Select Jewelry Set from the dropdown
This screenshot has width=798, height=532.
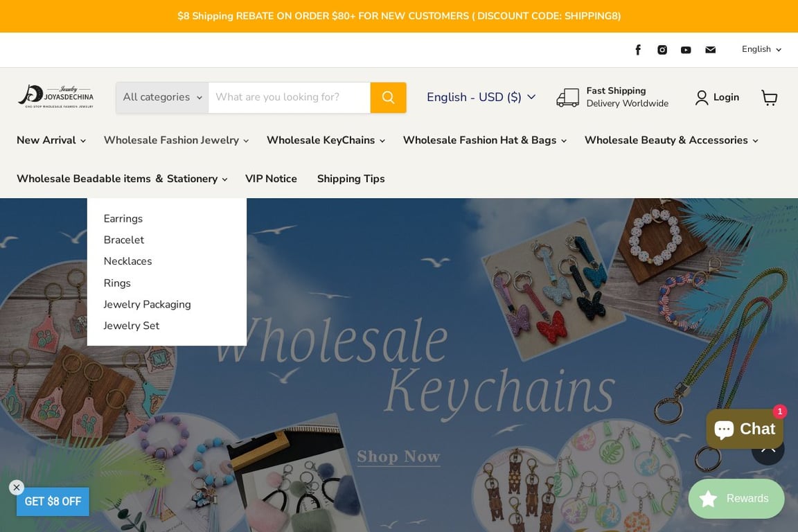click(132, 326)
